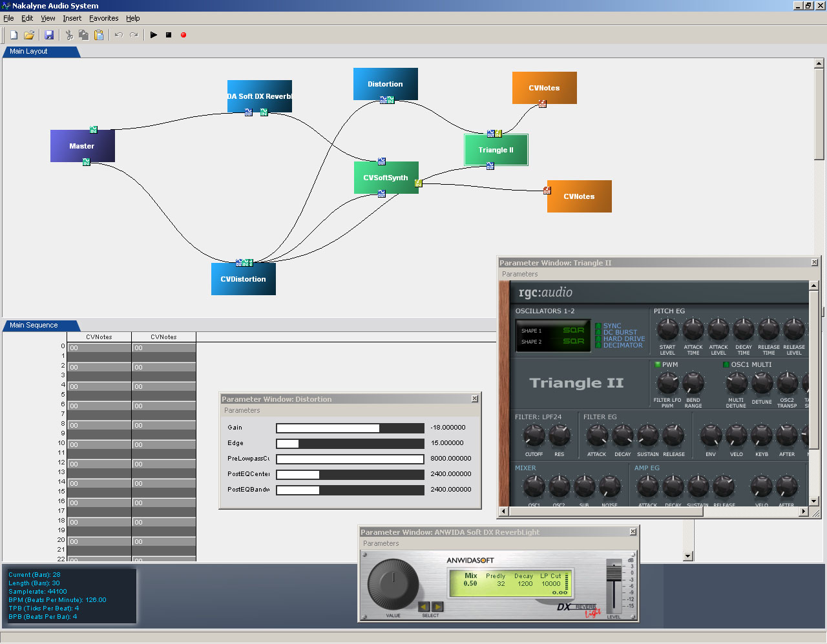Open the View menu
The height and width of the screenshot is (644, 827).
48,18
